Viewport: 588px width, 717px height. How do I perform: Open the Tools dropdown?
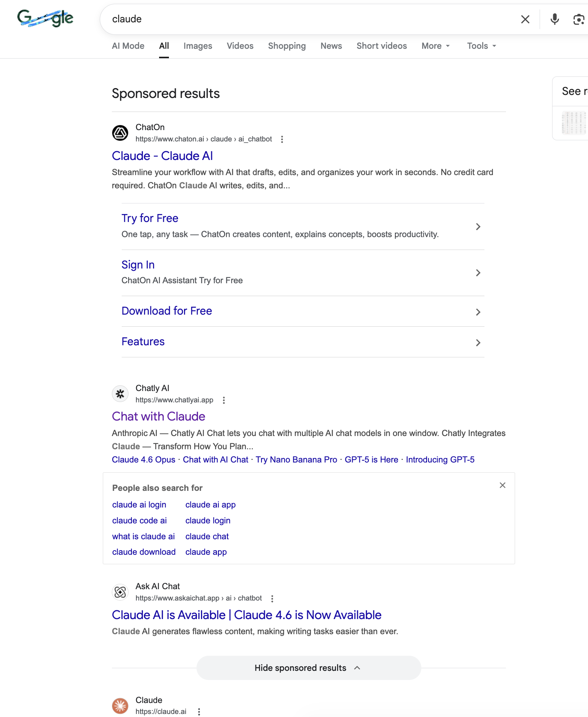481,46
